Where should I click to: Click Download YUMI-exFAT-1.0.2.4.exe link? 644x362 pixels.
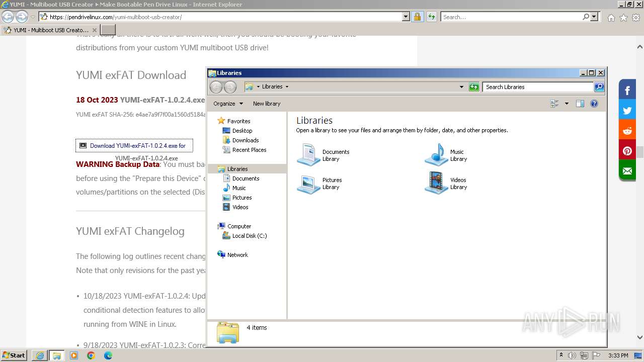134,146
